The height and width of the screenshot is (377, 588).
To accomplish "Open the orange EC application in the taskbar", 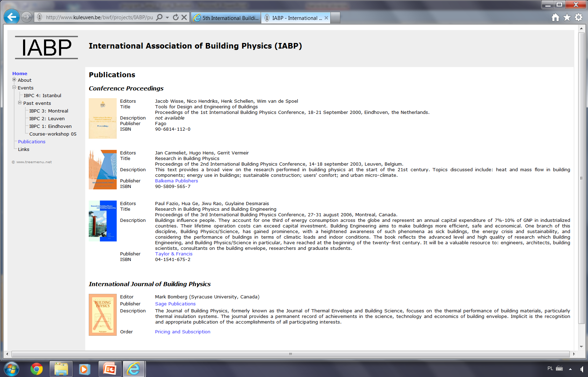I will pyautogui.click(x=110, y=369).
